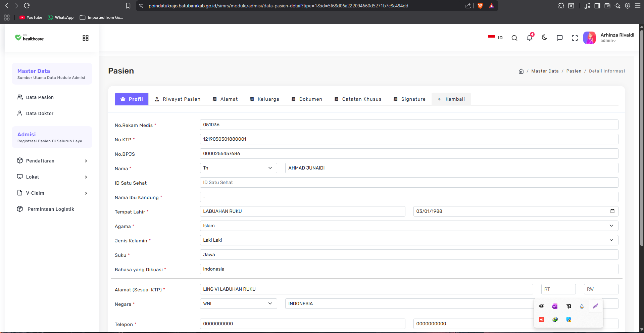Open the admin user menu for Arhinza Rivaldi
The height and width of the screenshot is (333, 644).
(609, 38)
